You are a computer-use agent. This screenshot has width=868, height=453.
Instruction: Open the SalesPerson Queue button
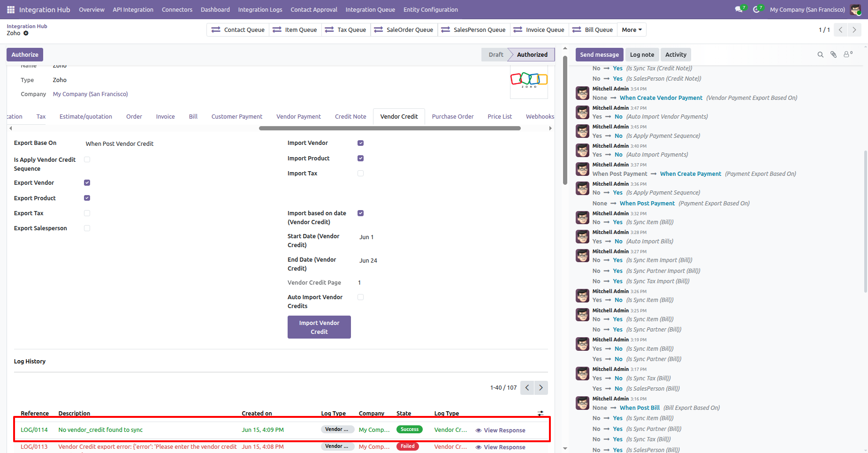[473, 30]
